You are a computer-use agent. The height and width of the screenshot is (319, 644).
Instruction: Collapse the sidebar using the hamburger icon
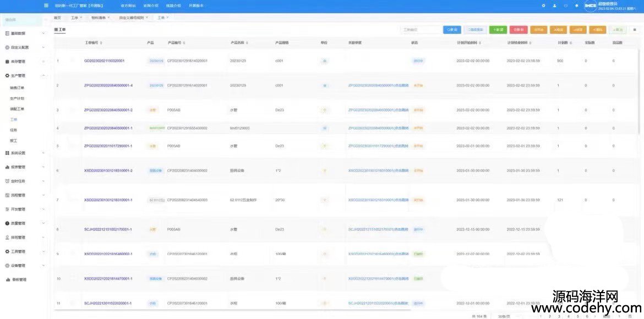pyautogui.click(x=45, y=5)
